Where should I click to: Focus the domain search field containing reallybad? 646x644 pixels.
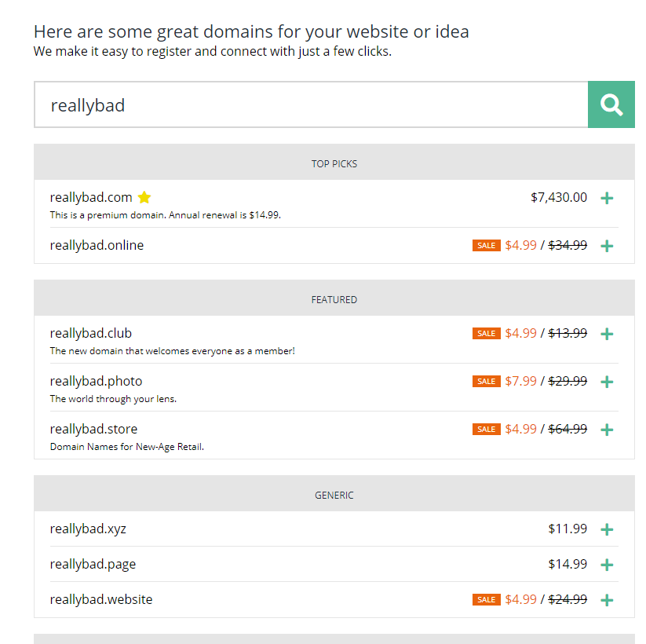pos(311,104)
